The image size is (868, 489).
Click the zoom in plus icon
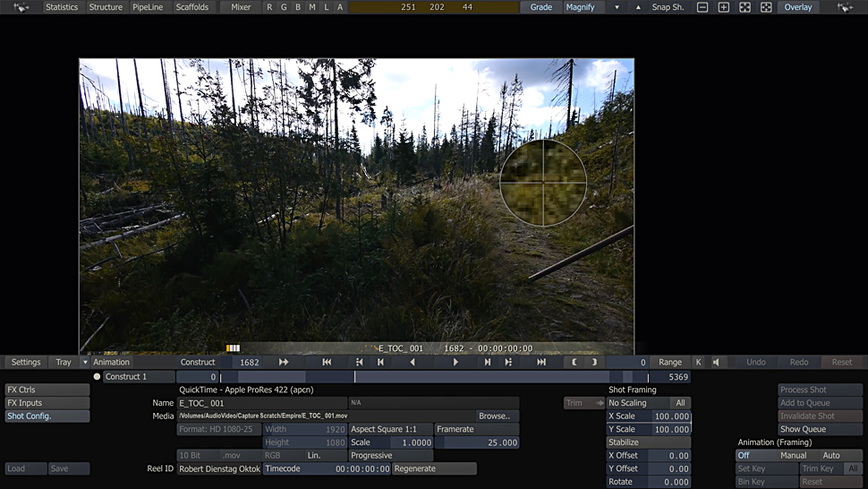click(x=724, y=7)
